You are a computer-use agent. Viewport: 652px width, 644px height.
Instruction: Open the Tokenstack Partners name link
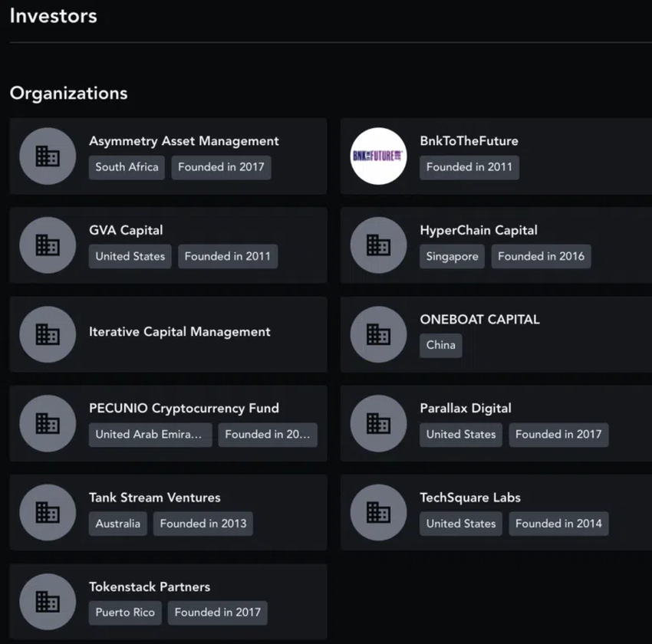click(x=149, y=587)
